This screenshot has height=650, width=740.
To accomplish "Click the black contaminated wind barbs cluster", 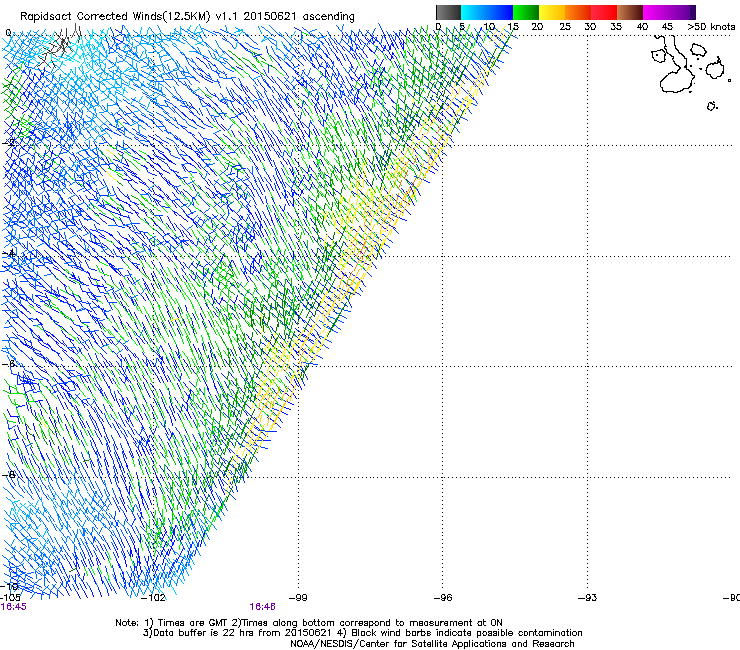I will pos(60,45).
